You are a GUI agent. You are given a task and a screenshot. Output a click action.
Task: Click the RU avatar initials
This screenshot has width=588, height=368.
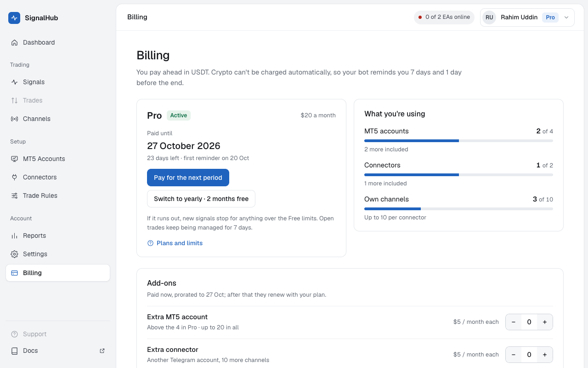[x=489, y=17]
